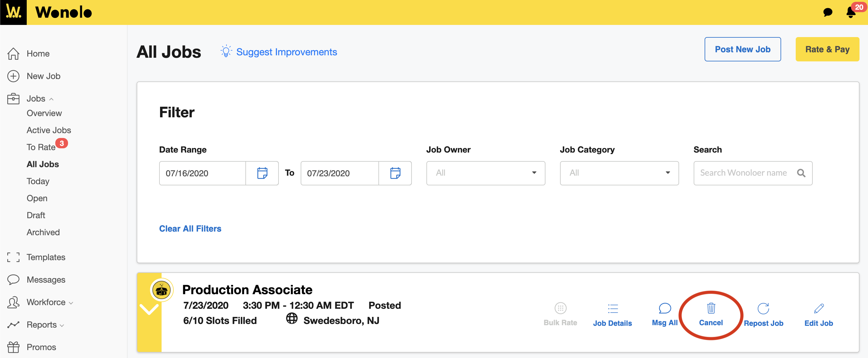Click the Promos gift icon
Image resolution: width=868 pixels, height=358 pixels.
click(13, 347)
